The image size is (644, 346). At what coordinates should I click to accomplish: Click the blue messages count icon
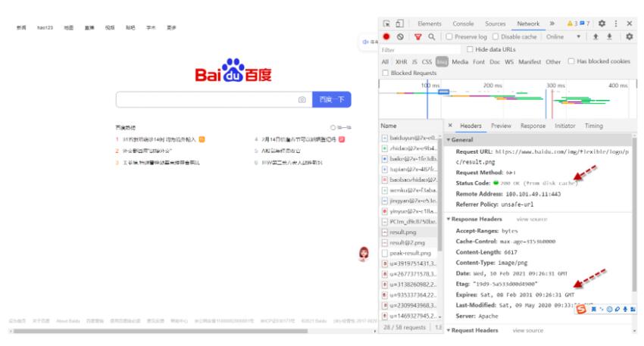pos(584,23)
